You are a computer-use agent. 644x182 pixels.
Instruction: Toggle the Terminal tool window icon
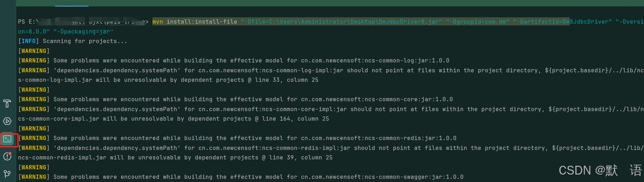point(7,139)
